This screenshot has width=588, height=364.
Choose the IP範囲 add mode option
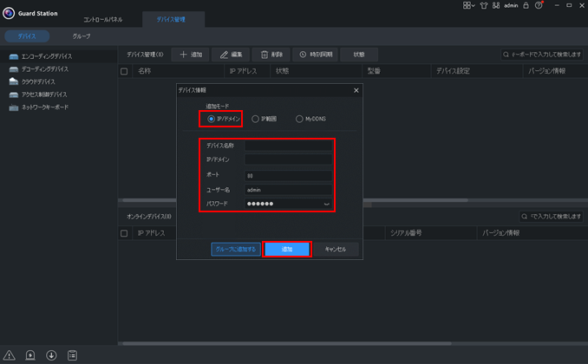pyautogui.click(x=256, y=119)
